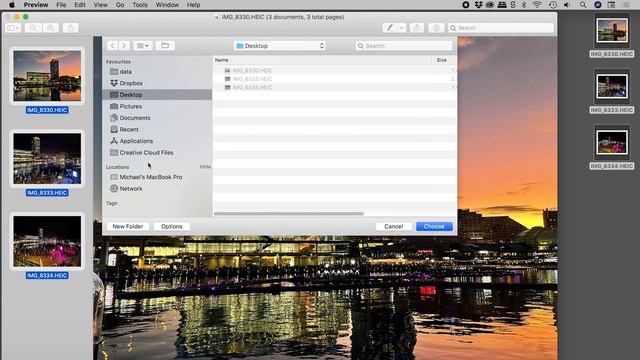Click IMG_8334.HEIC in the file list
Viewport: 640px width, 360px height.
(x=335, y=87)
